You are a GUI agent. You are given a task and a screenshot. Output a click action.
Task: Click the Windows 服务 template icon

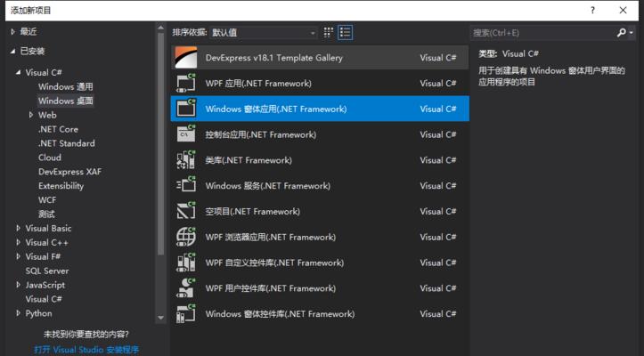point(185,185)
